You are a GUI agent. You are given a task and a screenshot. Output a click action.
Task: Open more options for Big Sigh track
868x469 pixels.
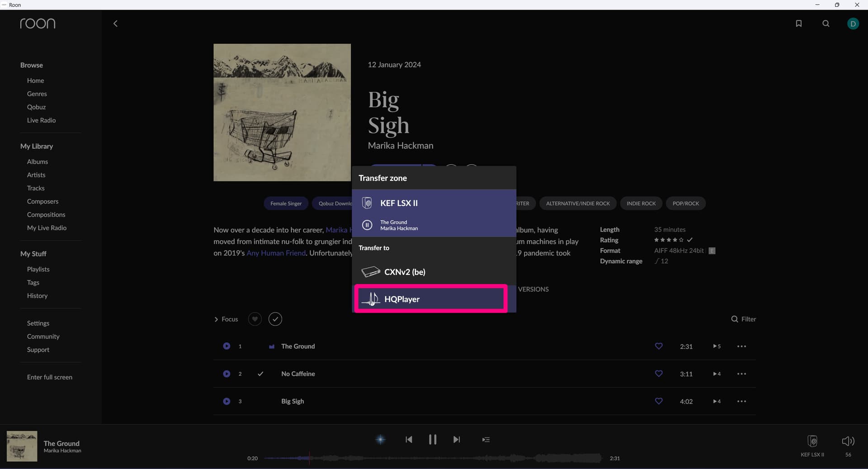click(741, 402)
